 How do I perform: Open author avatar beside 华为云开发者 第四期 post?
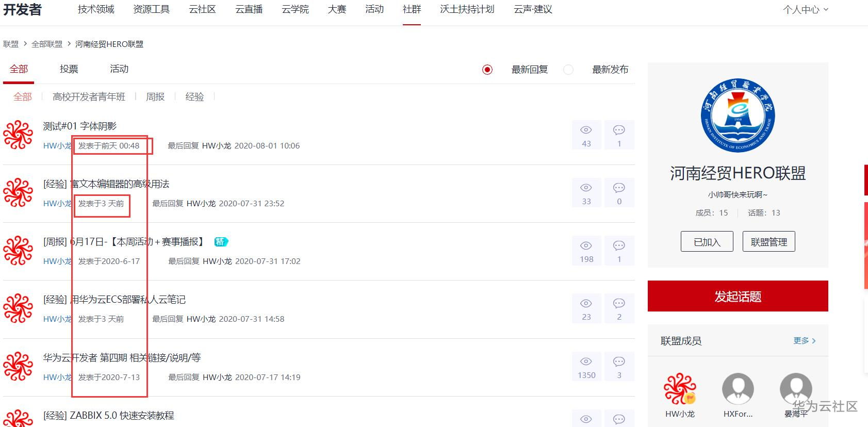click(x=18, y=367)
